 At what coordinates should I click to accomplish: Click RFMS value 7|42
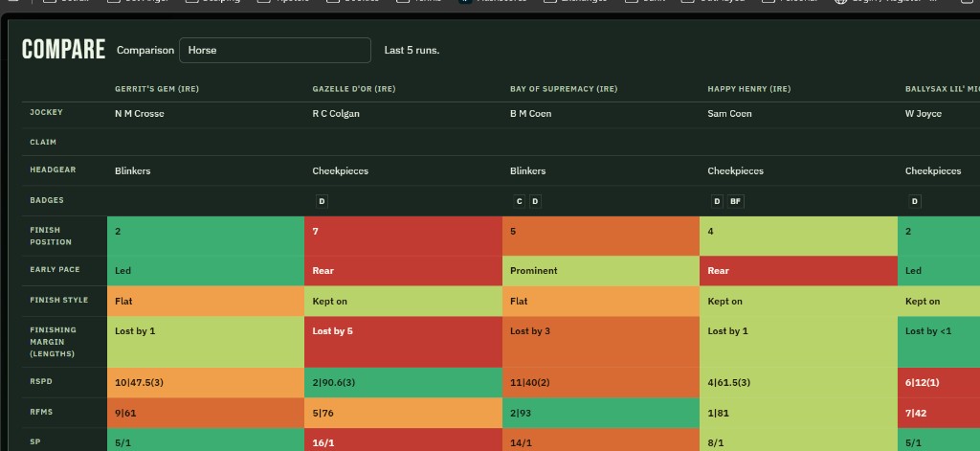tap(938, 413)
